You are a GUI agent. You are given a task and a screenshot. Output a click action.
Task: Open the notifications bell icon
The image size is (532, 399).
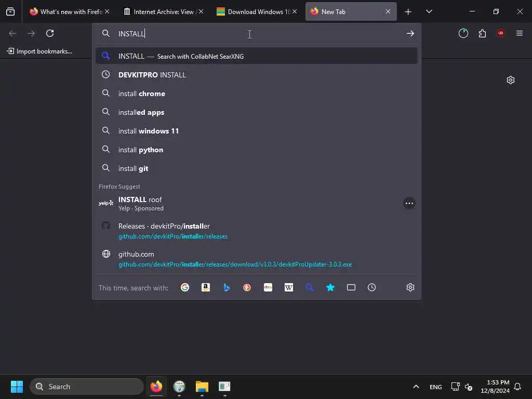[518, 387]
